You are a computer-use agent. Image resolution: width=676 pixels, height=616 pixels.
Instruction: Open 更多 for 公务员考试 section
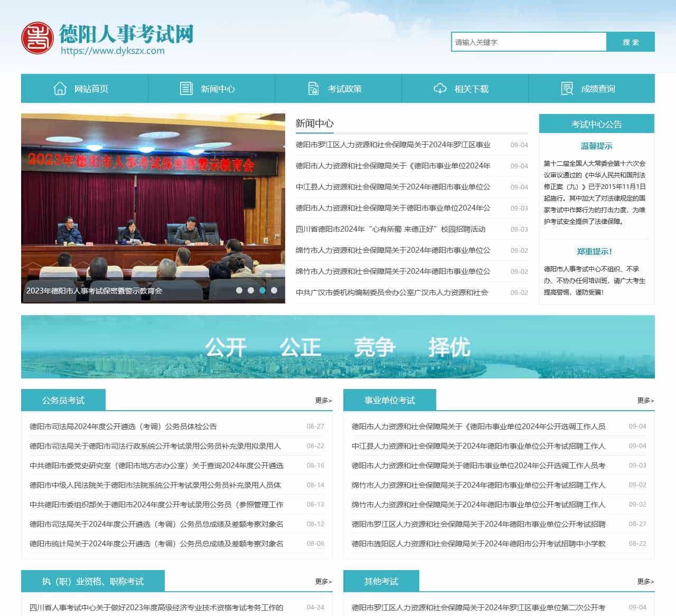[x=323, y=400]
